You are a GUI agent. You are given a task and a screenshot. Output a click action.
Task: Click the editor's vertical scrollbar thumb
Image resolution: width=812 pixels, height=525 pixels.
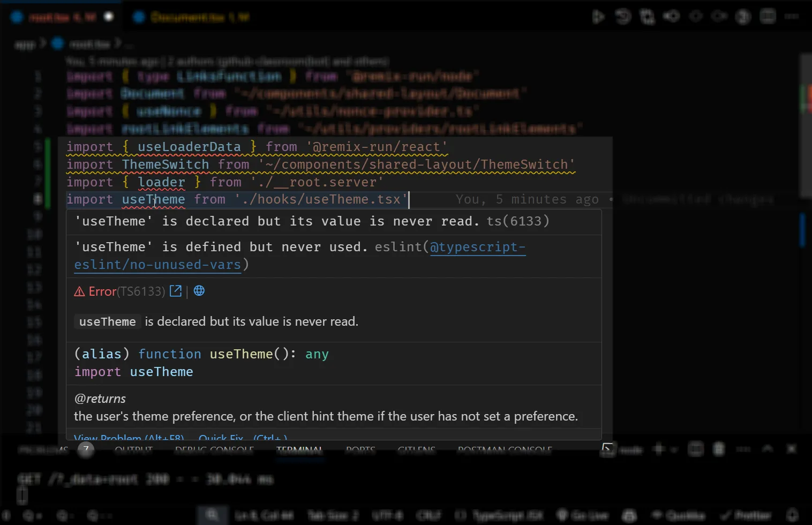point(806,126)
